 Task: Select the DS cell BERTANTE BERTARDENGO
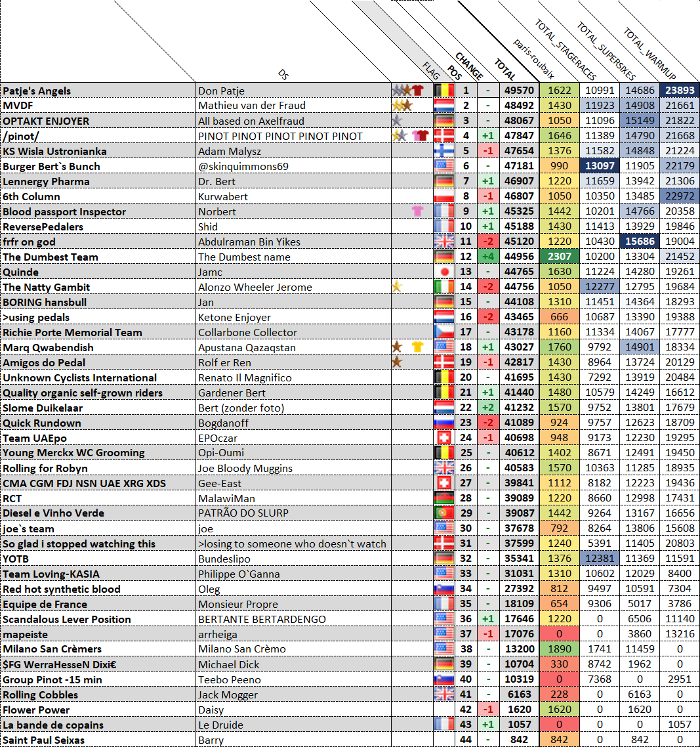(293, 619)
